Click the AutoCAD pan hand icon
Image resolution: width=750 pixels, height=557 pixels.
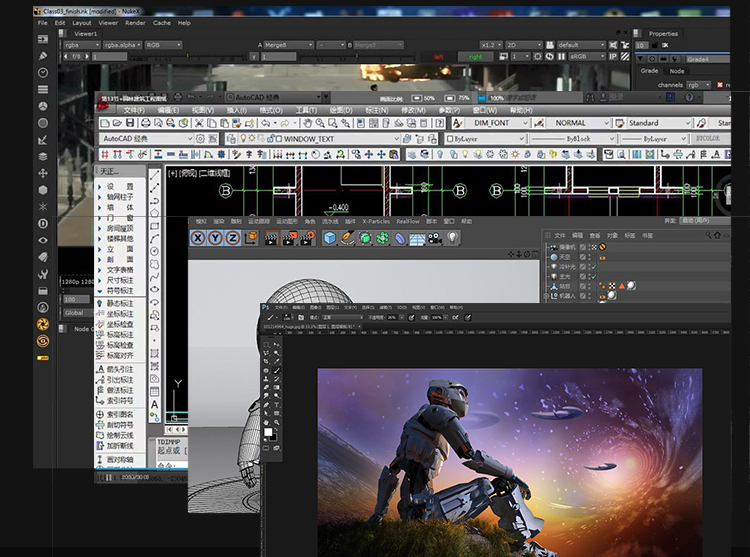[x=308, y=123]
